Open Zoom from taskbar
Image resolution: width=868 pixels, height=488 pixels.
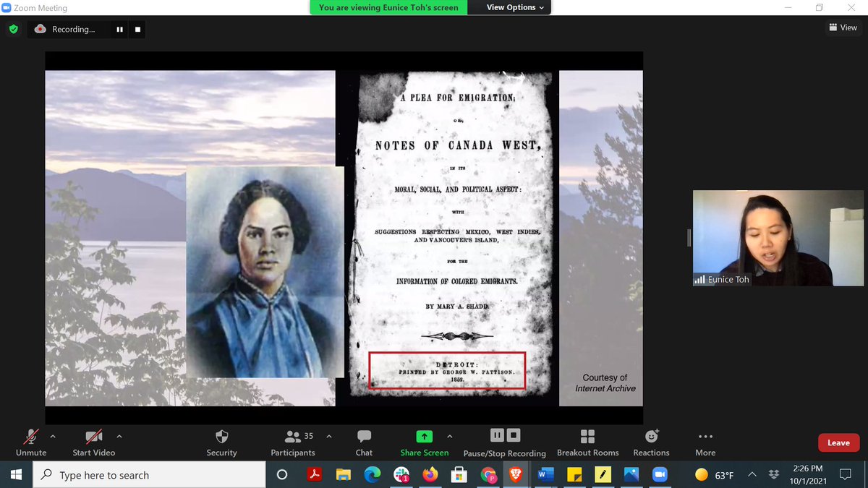click(x=660, y=475)
